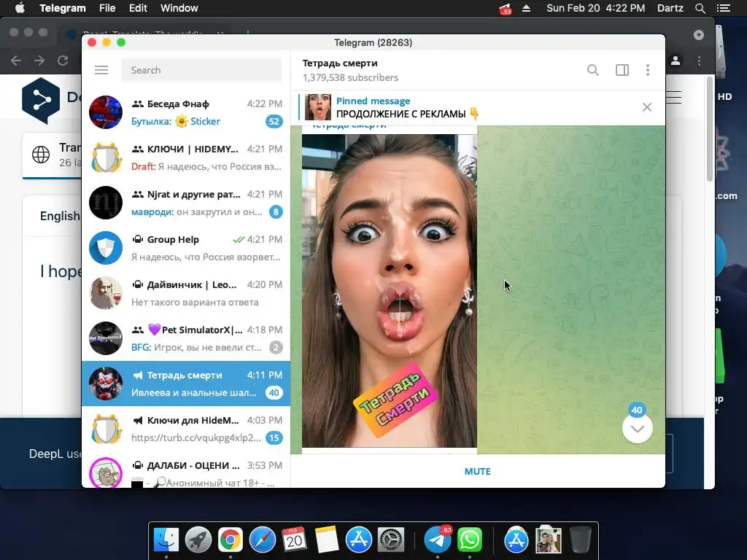The width and height of the screenshot is (747, 560).
Task: Open Telegram from the Dock
Action: point(438,540)
